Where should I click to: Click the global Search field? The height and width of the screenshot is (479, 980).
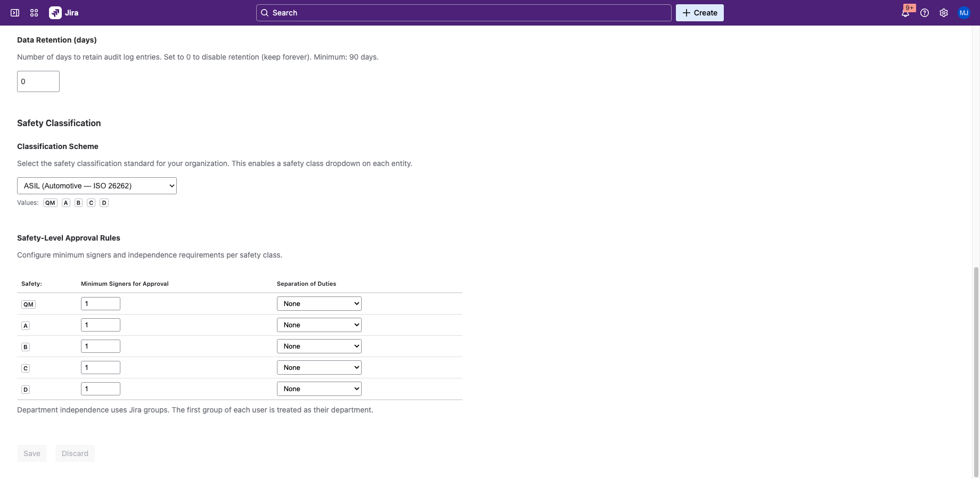463,12
